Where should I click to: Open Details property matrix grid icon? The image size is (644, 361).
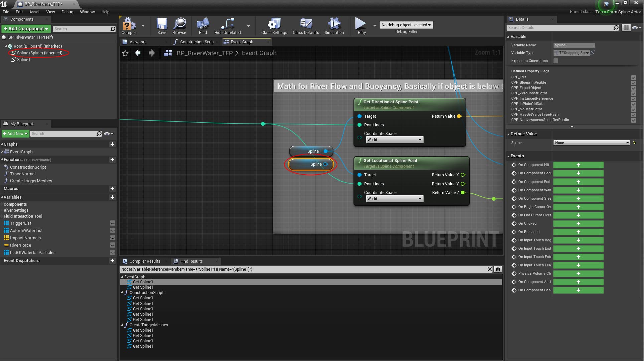coord(626,28)
